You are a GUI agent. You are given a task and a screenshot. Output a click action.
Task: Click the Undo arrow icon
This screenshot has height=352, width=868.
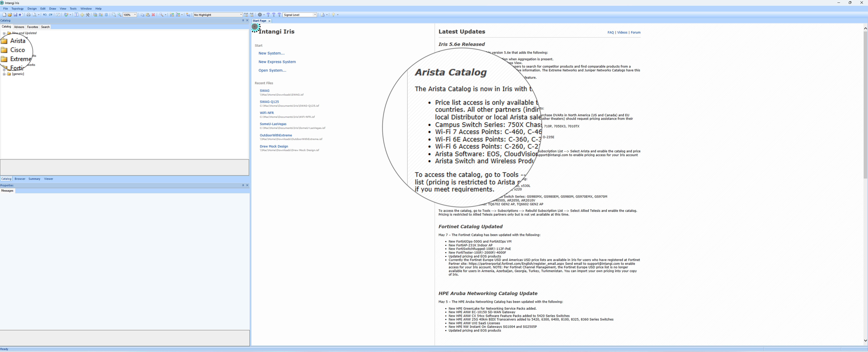pos(45,15)
